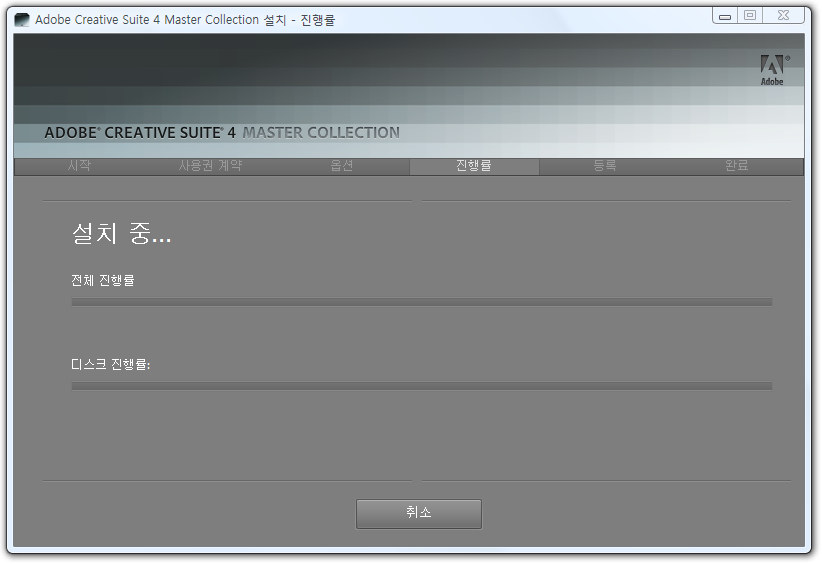This screenshot has height=564, width=822.
Task: Click the 전체 진행률 progress bar
Action: coord(421,302)
